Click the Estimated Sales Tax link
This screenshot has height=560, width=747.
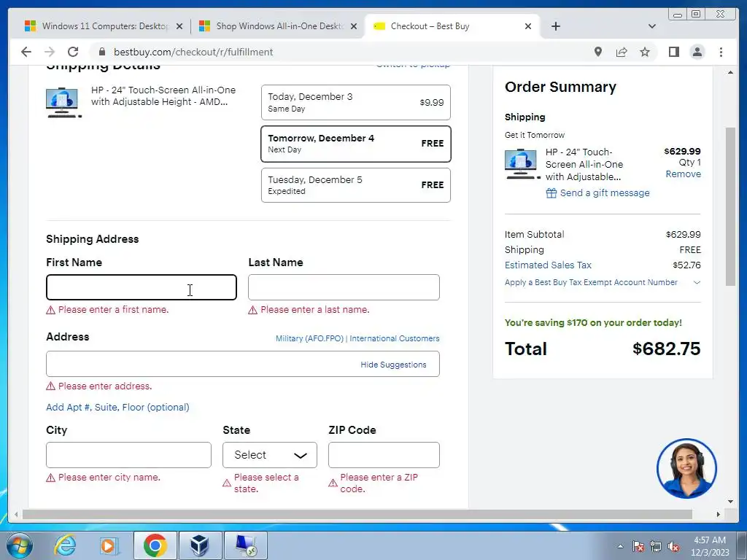[x=548, y=265]
